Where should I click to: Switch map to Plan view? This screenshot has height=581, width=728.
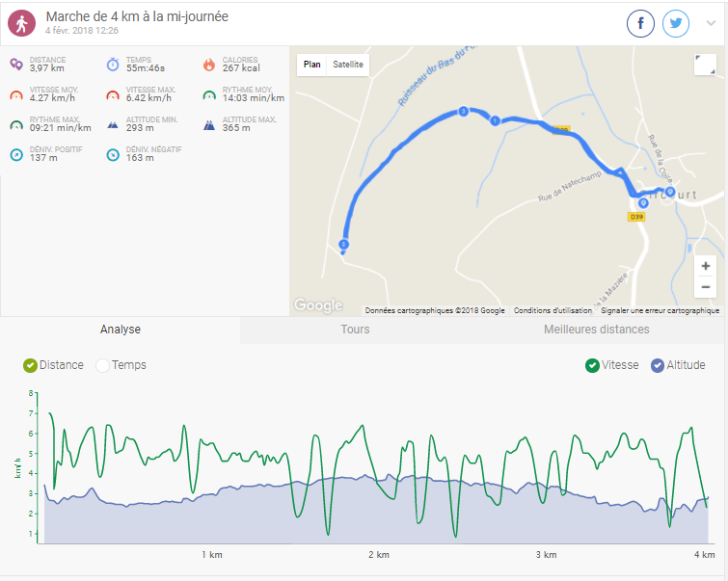tap(312, 66)
